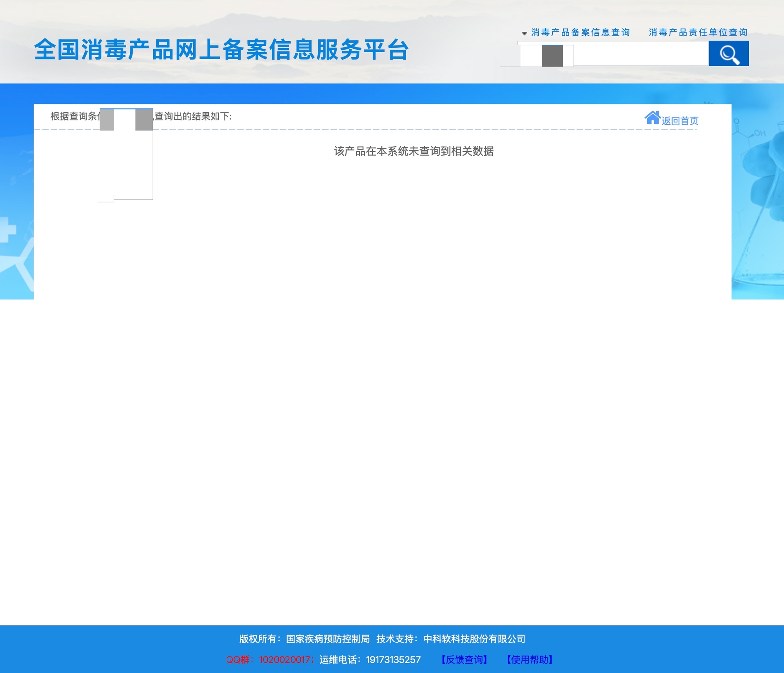
Task: Open the 【反馈查询】 footer link
Action: point(464,660)
